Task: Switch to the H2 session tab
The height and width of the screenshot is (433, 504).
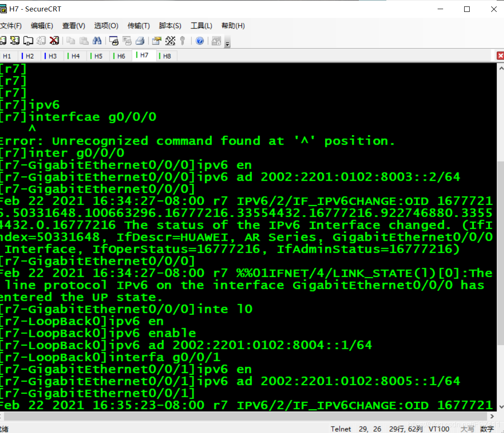Action: (30, 56)
